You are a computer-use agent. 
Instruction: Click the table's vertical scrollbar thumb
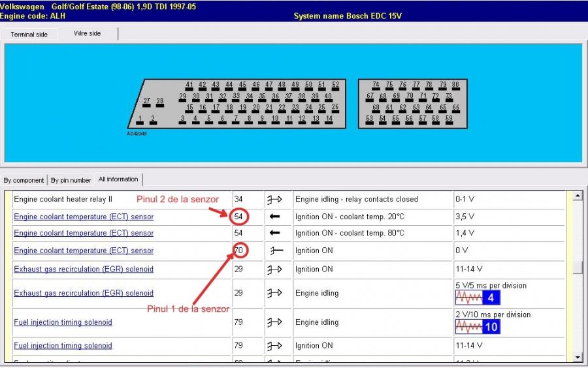(578, 268)
